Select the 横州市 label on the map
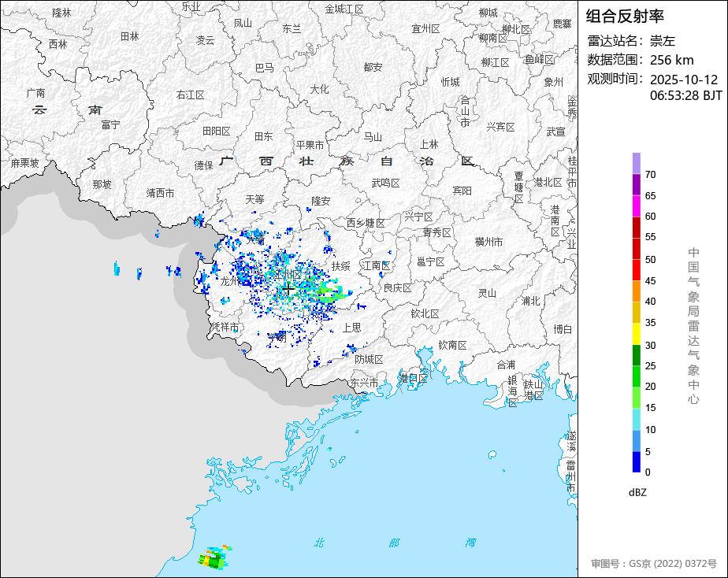The height and width of the screenshot is (578, 728). (488, 242)
